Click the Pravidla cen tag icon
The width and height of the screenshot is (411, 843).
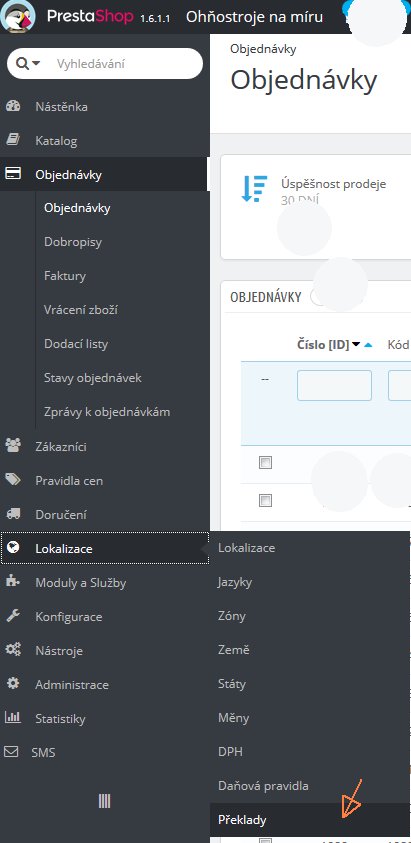point(12,480)
